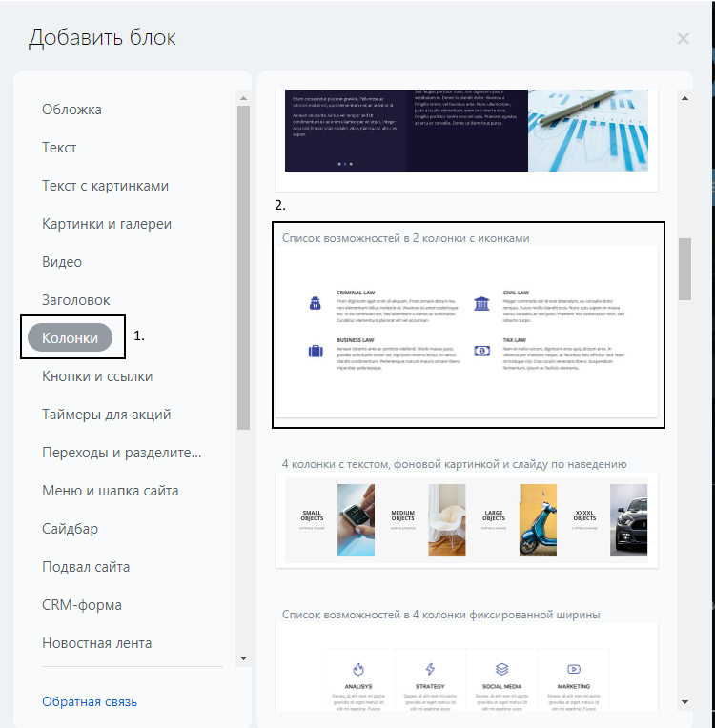Viewport: 715px width, 728px height.
Task: Add Список возможностей в 4 колонки фиксированной ширины block
Action: coord(466,667)
